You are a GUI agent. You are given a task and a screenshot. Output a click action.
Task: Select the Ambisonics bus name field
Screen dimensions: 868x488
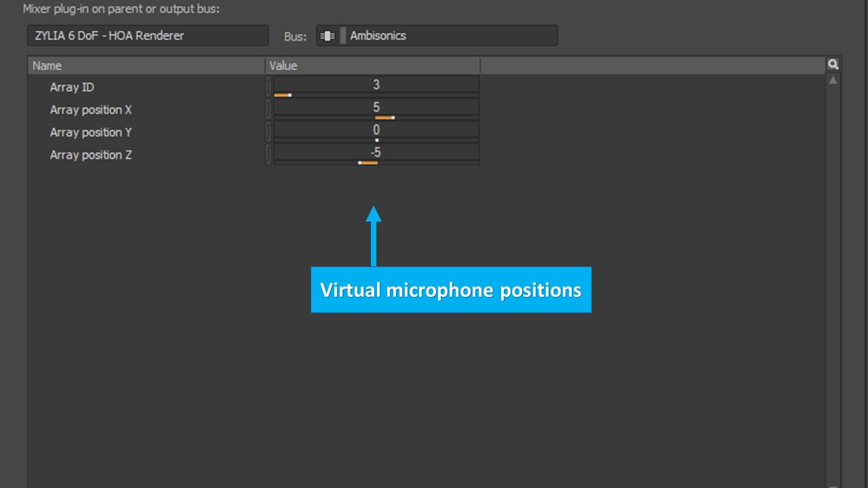click(451, 36)
